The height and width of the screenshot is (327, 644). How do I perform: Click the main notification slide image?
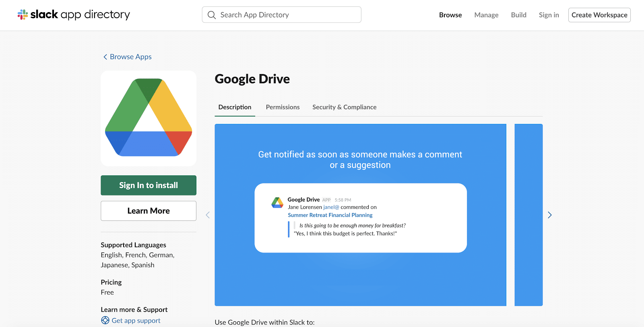(x=360, y=215)
